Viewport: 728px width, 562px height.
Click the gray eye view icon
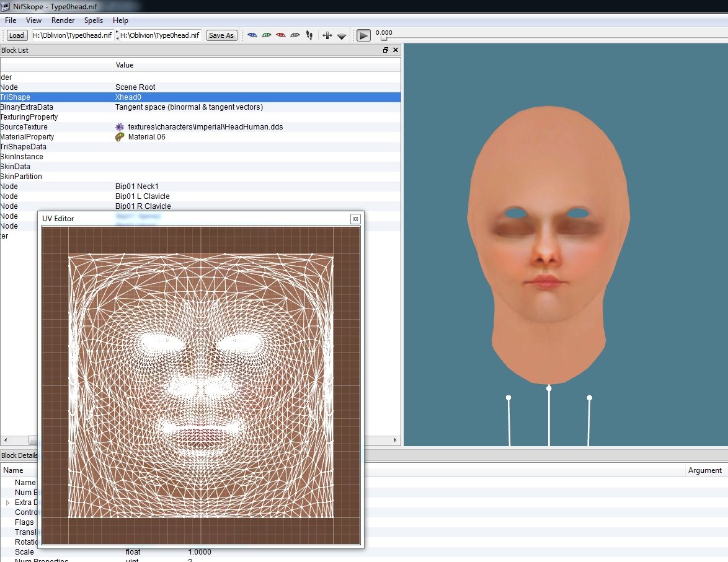(295, 35)
